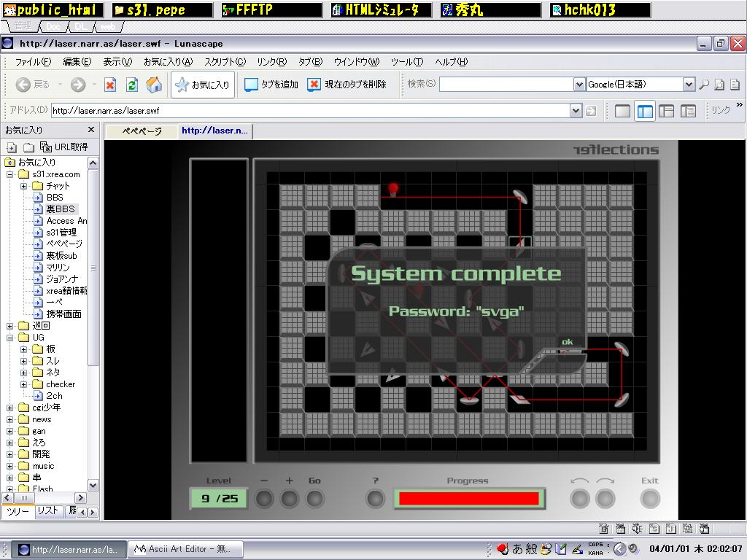The width and height of the screenshot is (747, 560).
Task: Open the ツール(T) menu
Action: click(x=407, y=62)
